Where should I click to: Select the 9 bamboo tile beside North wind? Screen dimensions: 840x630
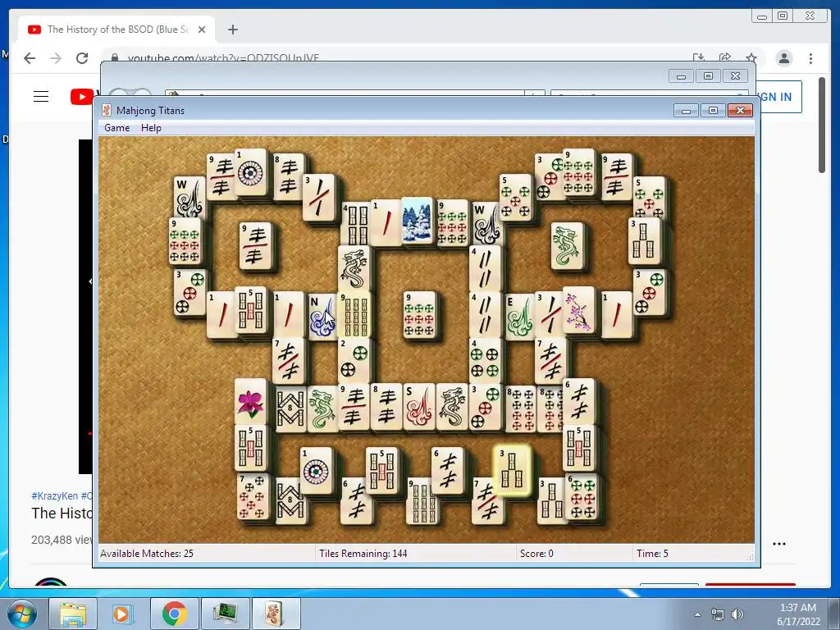[354, 315]
